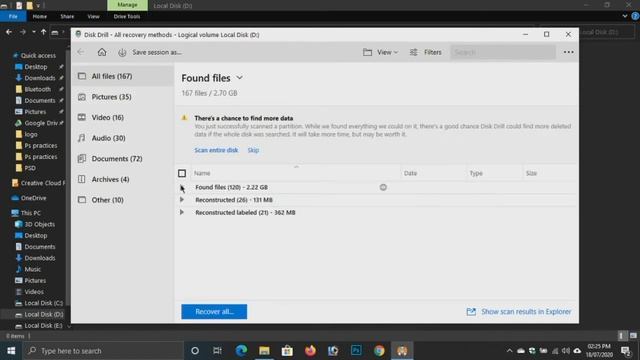Viewport: 640px width, 360px height.
Task: Open the View dropdown menu
Action: pos(380,52)
